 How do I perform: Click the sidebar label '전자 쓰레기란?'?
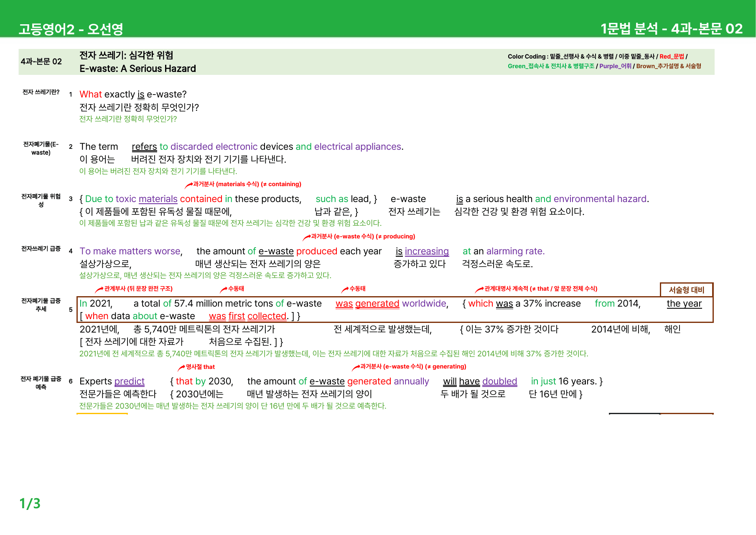point(41,92)
